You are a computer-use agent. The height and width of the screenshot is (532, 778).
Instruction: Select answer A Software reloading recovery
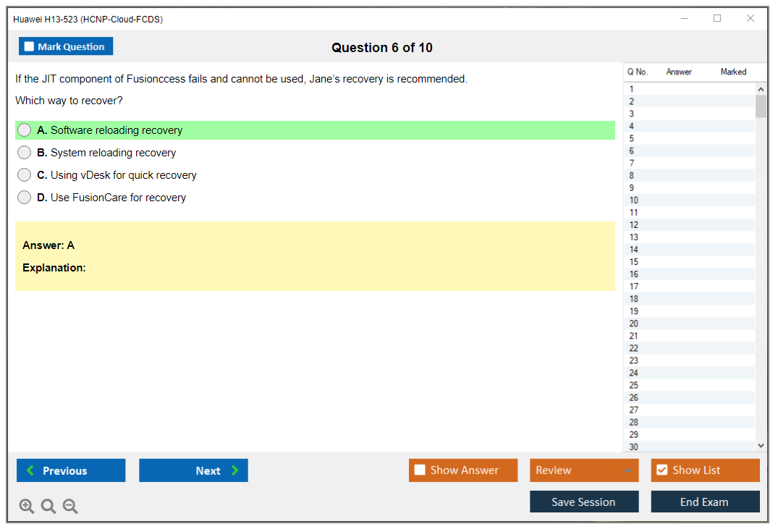point(25,130)
